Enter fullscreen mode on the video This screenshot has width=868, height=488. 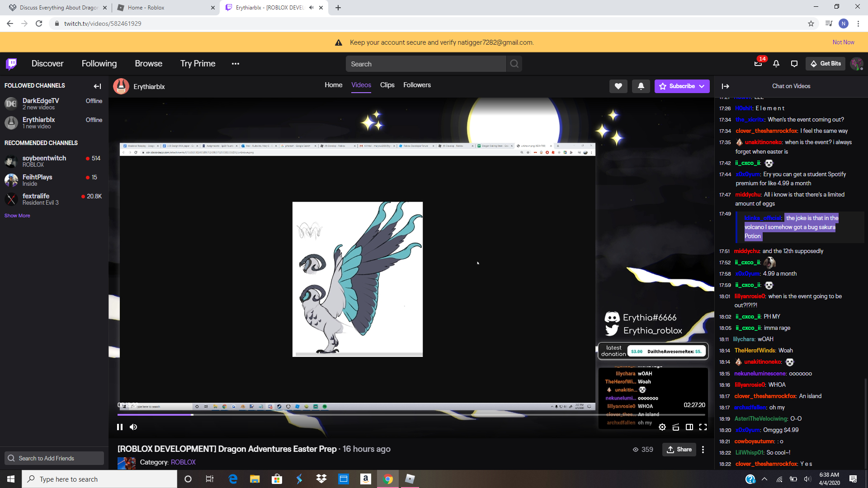click(703, 427)
